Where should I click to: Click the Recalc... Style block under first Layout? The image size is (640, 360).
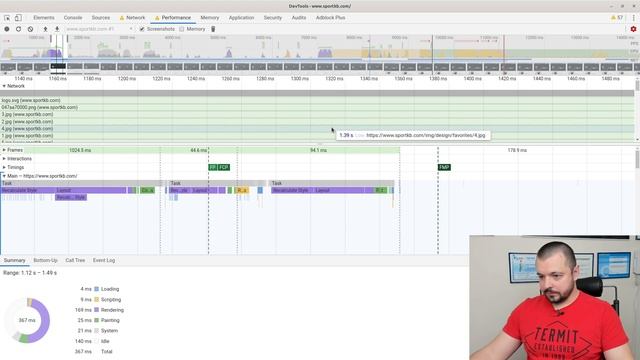point(71,198)
